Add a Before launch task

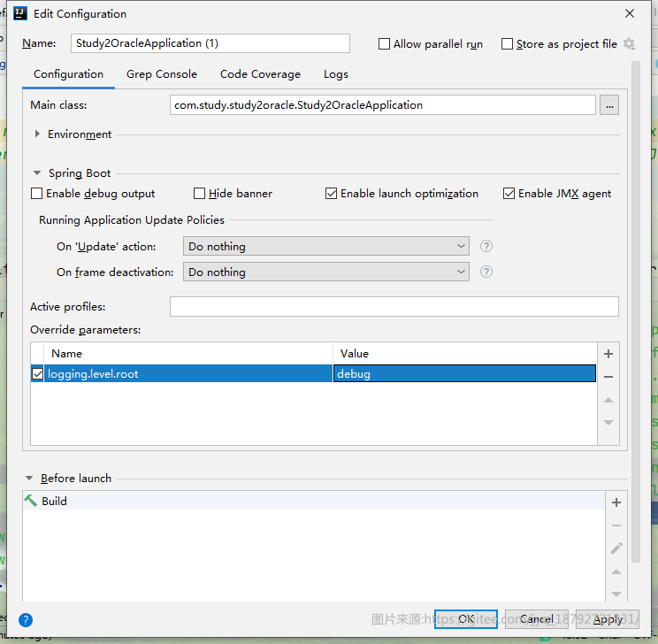(616, 502)
